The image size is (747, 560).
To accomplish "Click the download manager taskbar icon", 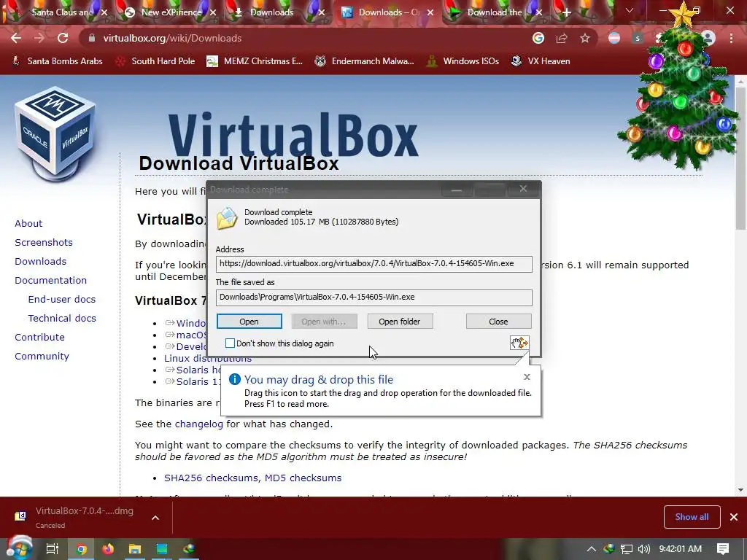I will [x=189, y=549].
